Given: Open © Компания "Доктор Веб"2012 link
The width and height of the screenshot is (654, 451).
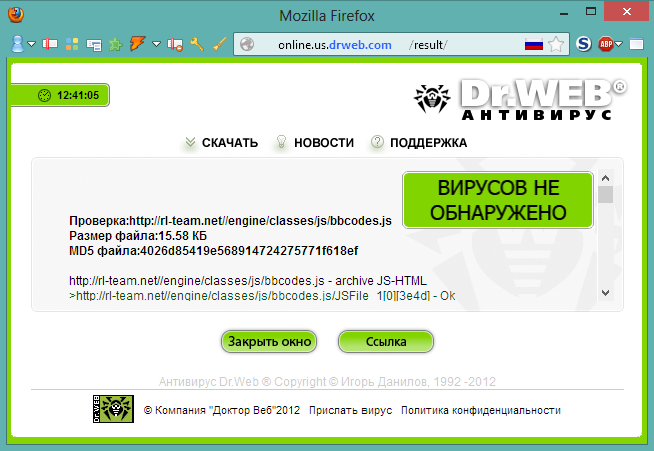Looking at the screenshot, I should (221, 411).
